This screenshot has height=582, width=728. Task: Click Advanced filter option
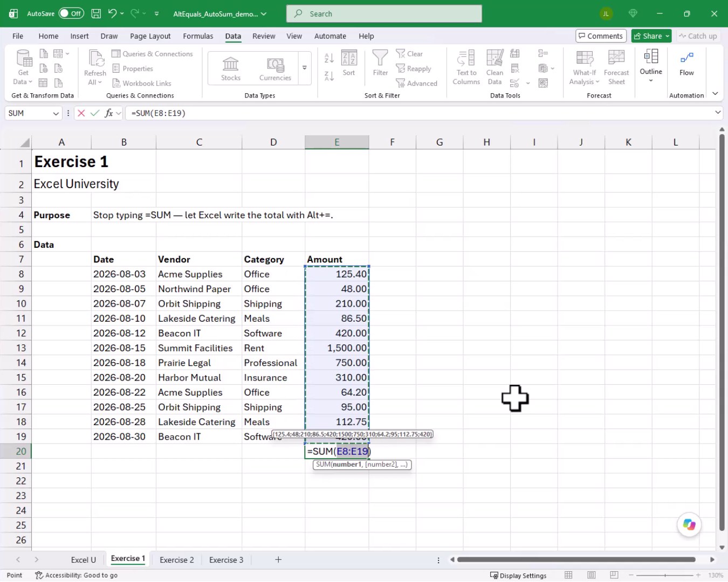[x=416, y=83]
